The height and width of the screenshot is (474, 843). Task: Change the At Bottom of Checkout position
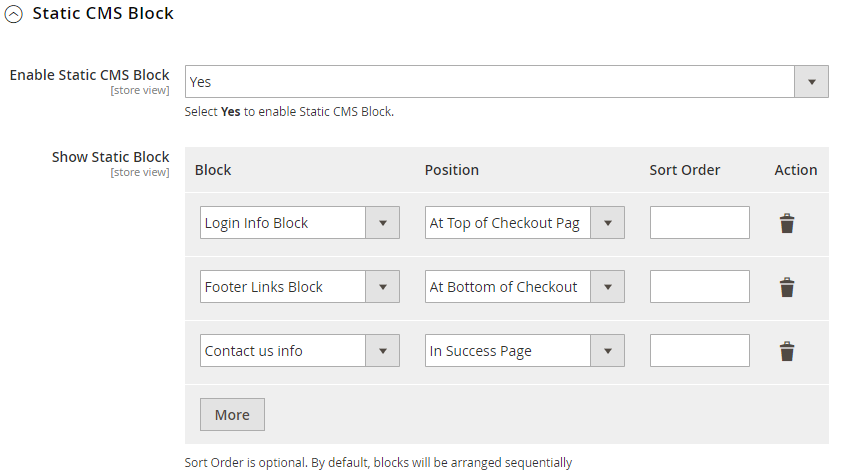(x=524, y=287)
